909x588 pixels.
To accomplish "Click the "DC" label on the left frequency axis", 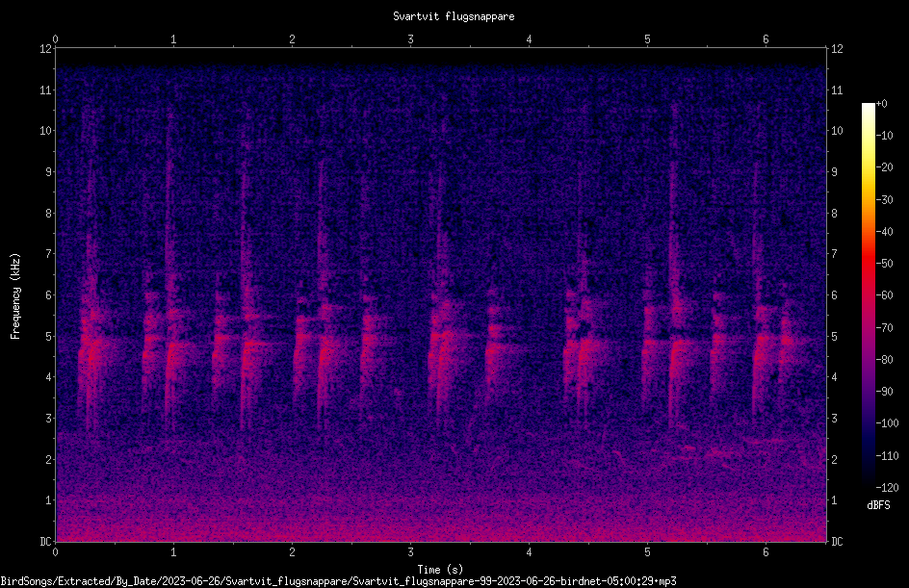I will pyautogui.click(x=45, y=542).
